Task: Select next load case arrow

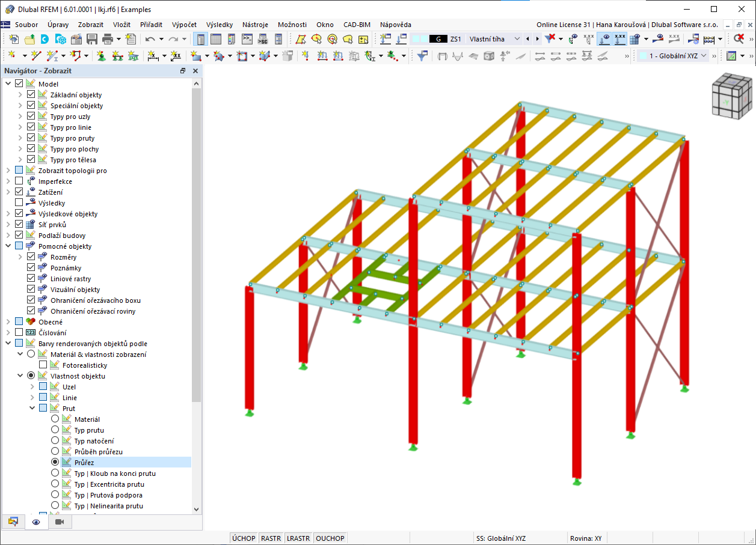Action: coord(537,39)
